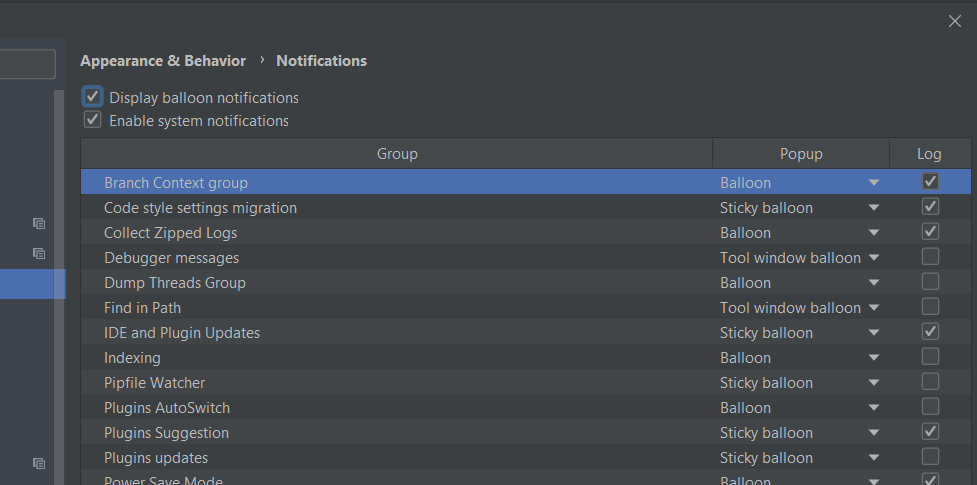The width and height of the screenshot is (977, 485).
Task: Toggle Display balloon notifications checkbox
Action: coord(93,97)
